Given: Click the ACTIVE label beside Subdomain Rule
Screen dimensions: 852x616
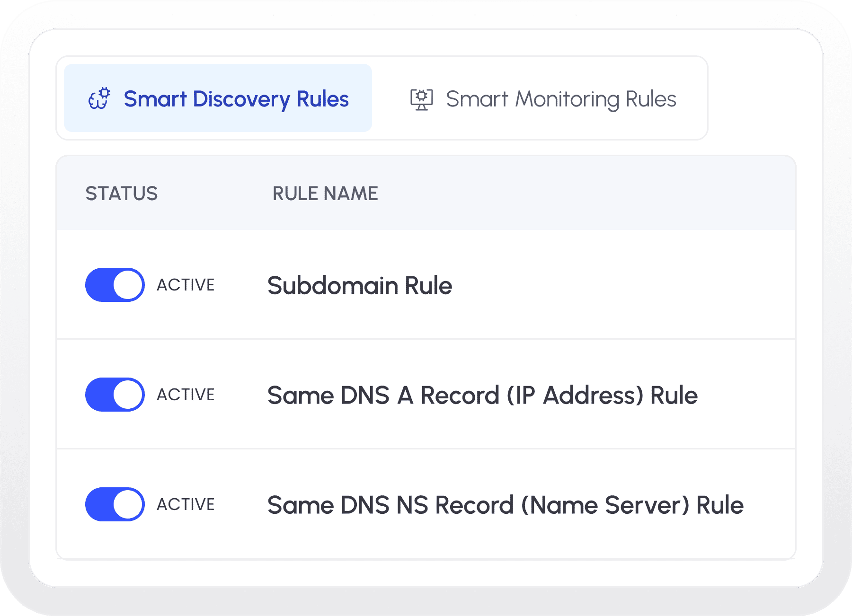Looking at the screenshot, I should [186, 285].
